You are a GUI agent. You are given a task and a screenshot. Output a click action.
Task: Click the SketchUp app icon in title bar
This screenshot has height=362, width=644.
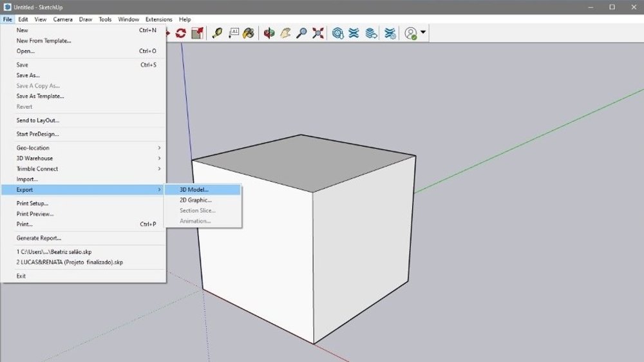[7, 7]
